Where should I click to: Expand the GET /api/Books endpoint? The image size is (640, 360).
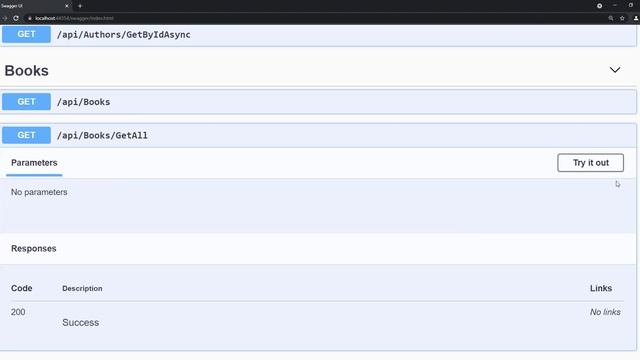click(x=318, y=102)
